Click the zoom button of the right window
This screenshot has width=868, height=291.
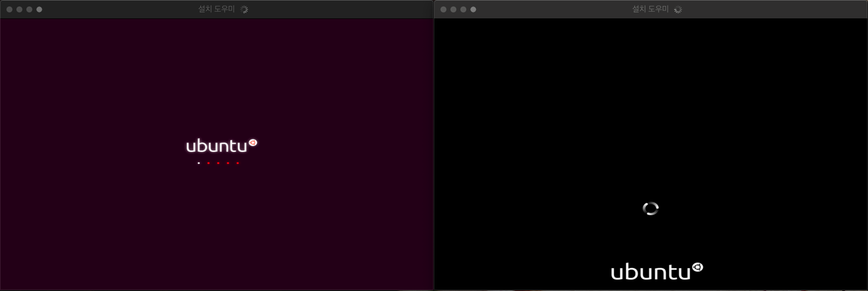click(463, 9)
